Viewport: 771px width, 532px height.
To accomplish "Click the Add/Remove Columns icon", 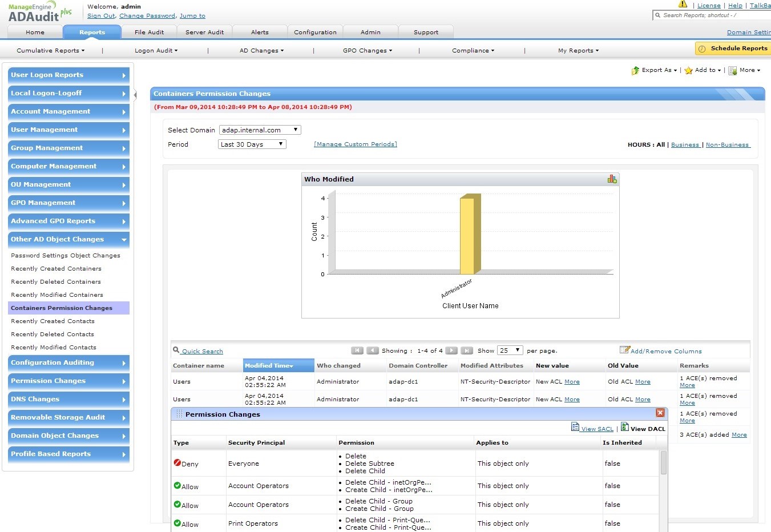I will tap(624, 350).
